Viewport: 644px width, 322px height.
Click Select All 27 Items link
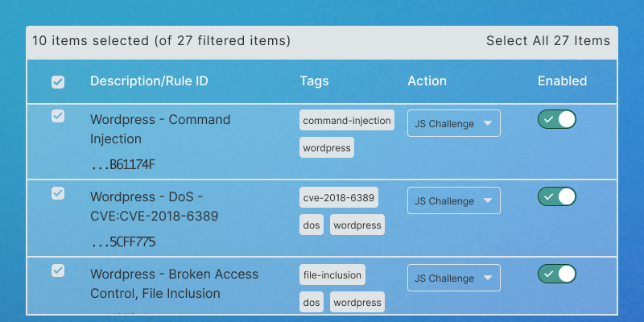[x=548, y=40]
